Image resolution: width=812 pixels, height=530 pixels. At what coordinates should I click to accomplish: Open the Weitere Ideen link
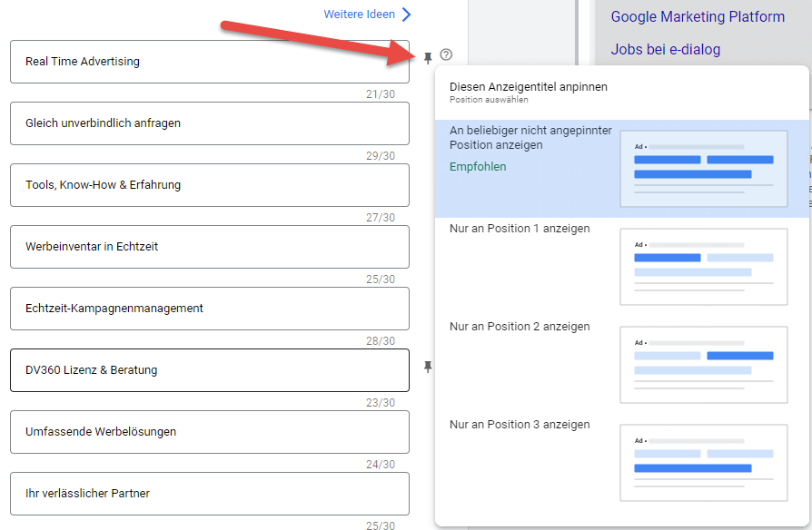click(x=358, y=14)
